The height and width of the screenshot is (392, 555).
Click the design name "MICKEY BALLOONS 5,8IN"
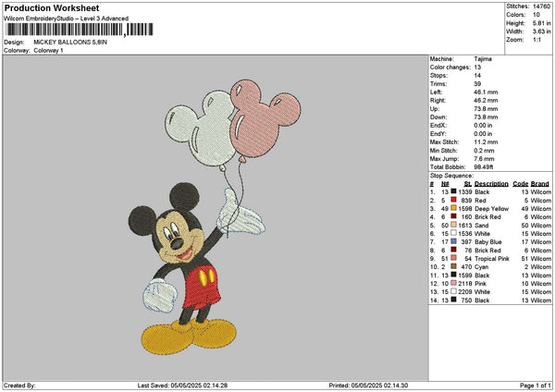click(70, 43)
